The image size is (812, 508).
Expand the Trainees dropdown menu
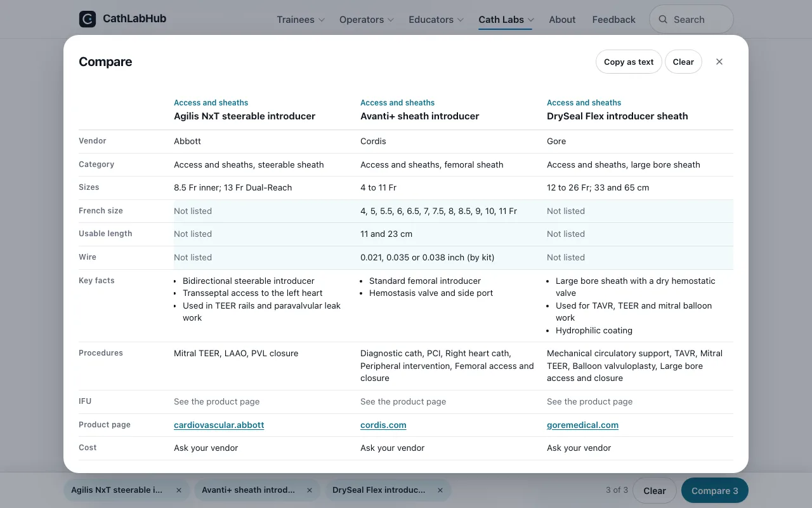301,20
